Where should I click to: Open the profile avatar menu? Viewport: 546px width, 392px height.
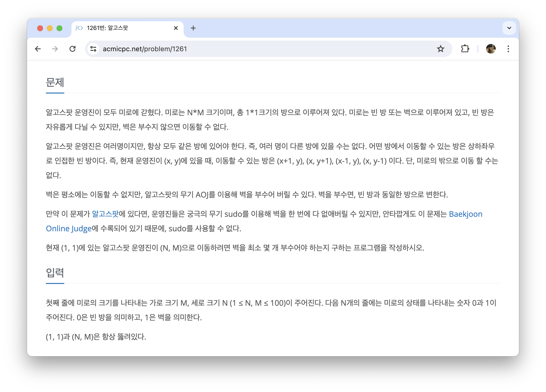pyautogui.click(x=491, y=49)
